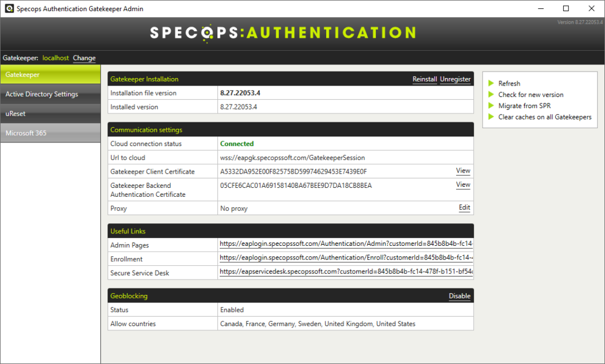The image size is (605, 364).
Task: Open the Enrollment URL
Action: pos(346,258)
